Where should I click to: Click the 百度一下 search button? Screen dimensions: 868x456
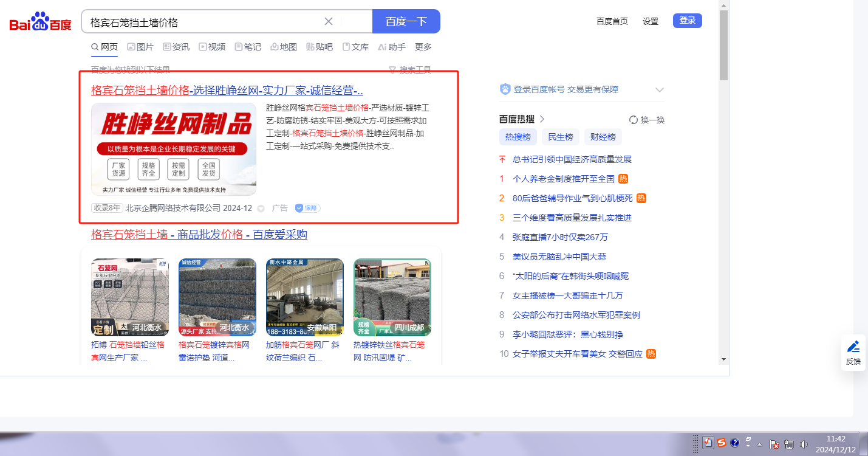tap(406, 21)
